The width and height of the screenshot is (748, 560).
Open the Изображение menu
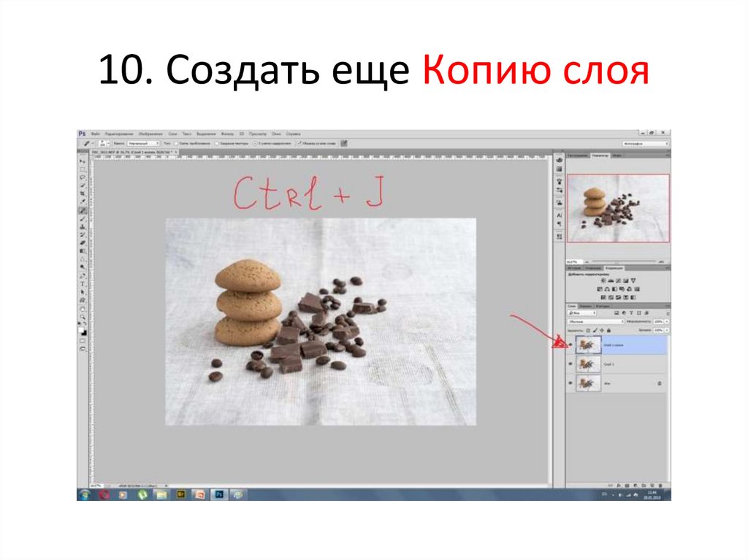149,134
